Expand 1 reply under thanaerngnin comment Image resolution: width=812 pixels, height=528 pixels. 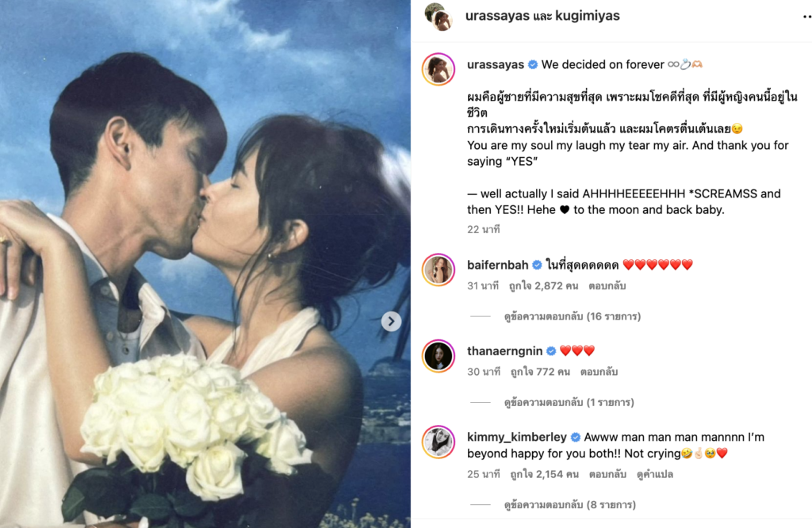569,402
